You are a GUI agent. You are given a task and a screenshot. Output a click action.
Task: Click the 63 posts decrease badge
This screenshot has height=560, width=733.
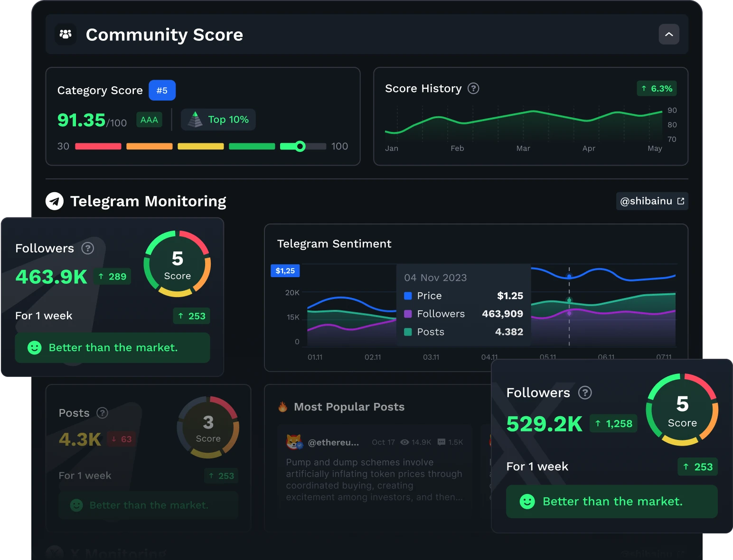coord(122,439)
